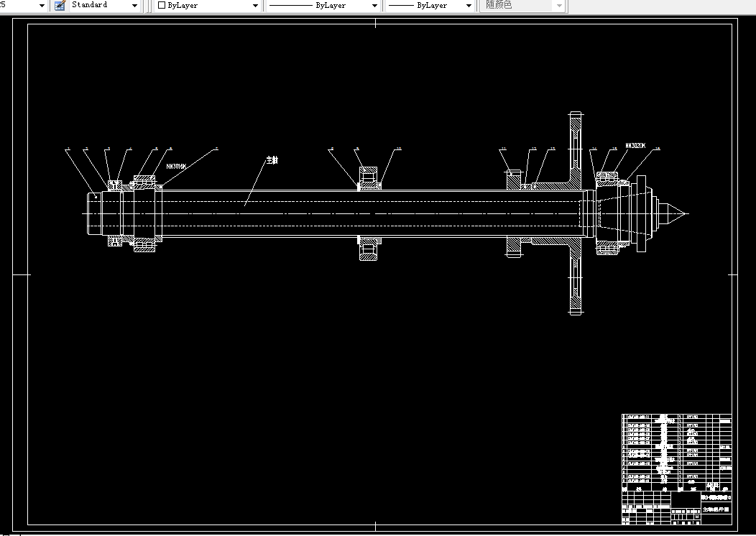Click the dimension style manager icon
Image resolution: width=756 pixels, height=536 pixels.
tap(60, 5)
